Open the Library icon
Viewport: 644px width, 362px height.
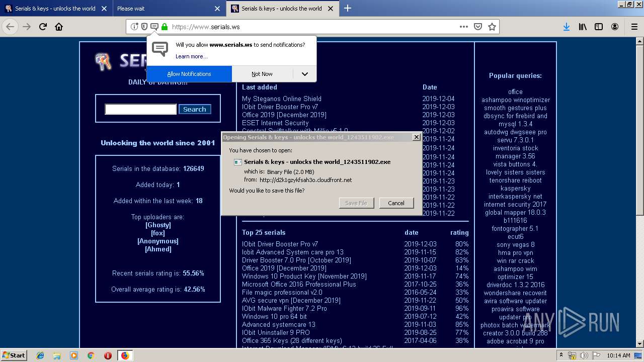[583, 27]
